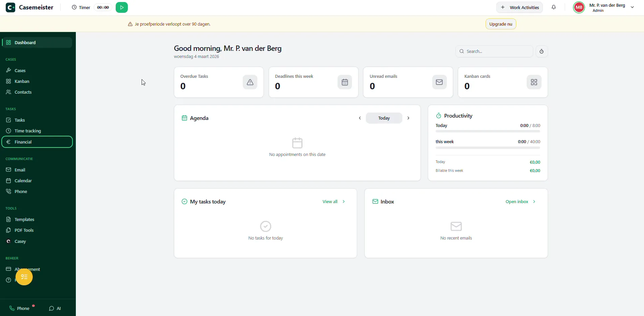Go to the previous agenda day
This screenshot has height=316, width=644.
pyautogui.click(x=360, y=118)
